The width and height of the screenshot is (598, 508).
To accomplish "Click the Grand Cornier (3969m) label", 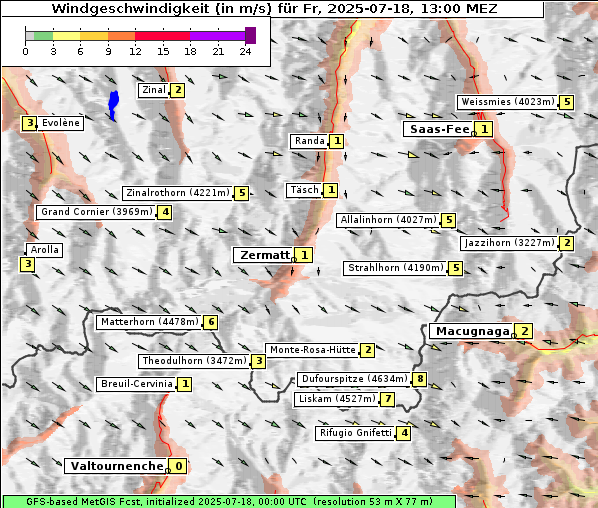I will [x=96, y=212].
